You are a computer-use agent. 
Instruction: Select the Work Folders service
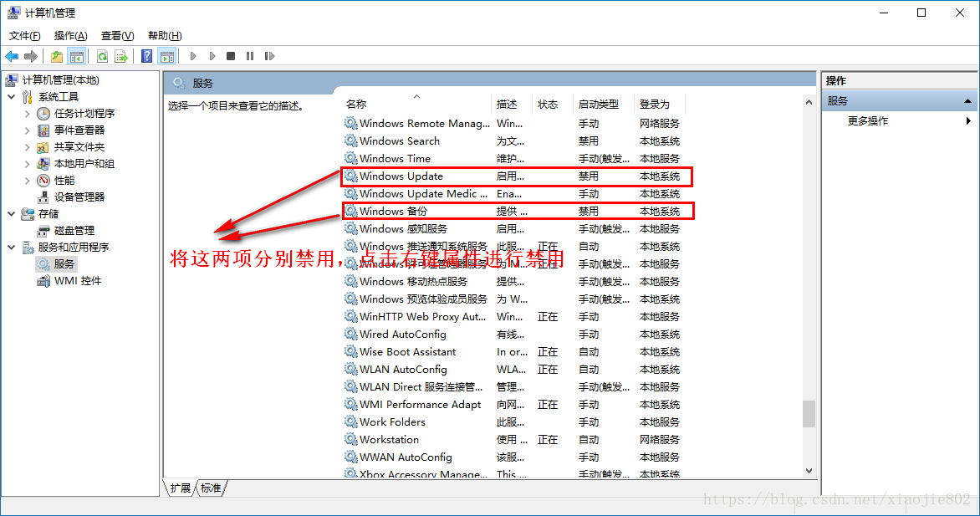pyautogui.click(x=513, y=422)
